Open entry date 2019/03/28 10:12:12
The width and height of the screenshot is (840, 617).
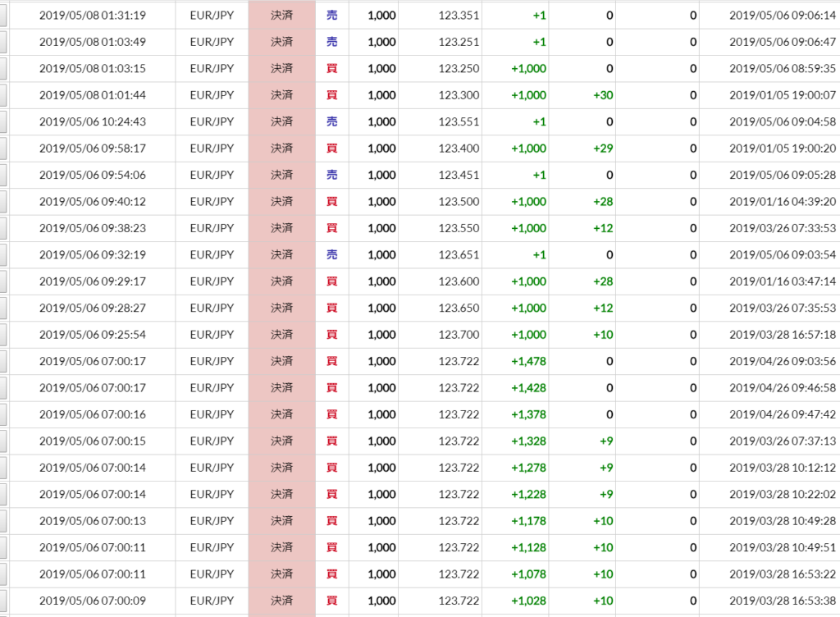pos(783,468)
